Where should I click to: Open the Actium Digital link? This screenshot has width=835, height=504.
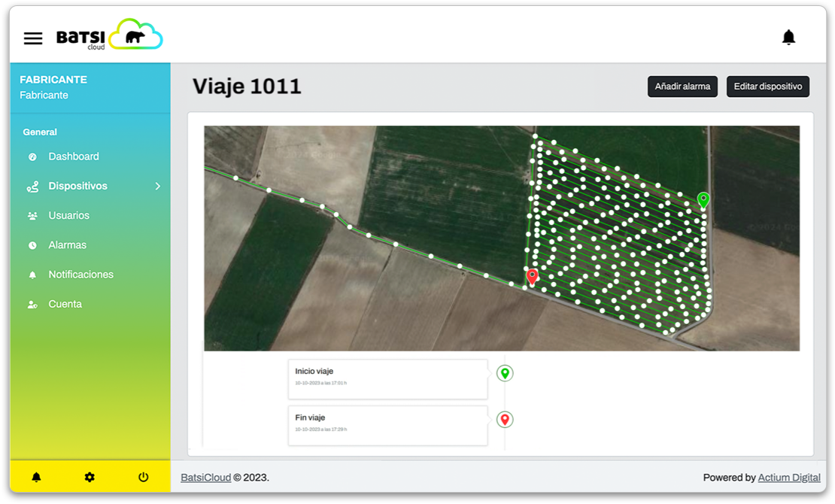[789, 478]
